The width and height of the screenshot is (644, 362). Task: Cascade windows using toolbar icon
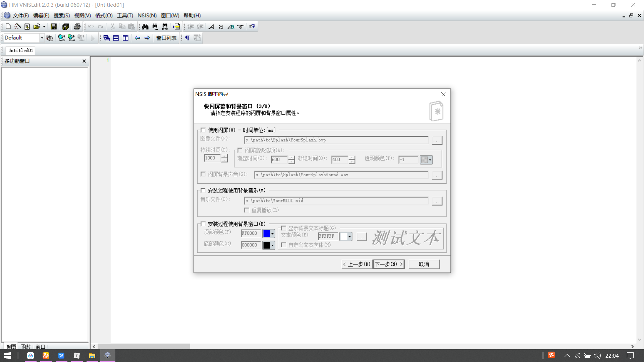point(107,38)
